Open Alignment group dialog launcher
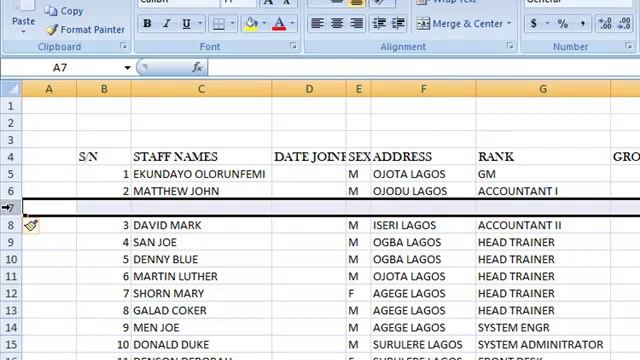The width and height of the screenshot is (640, 360). click(x=510, y=46)
